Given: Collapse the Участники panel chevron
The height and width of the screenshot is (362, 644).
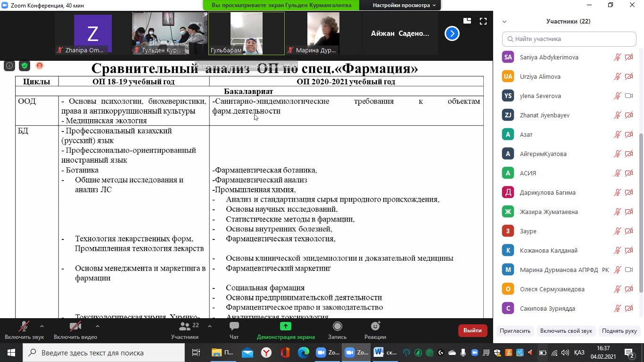Looking at the screenshot, I should (x=504, y=22).
